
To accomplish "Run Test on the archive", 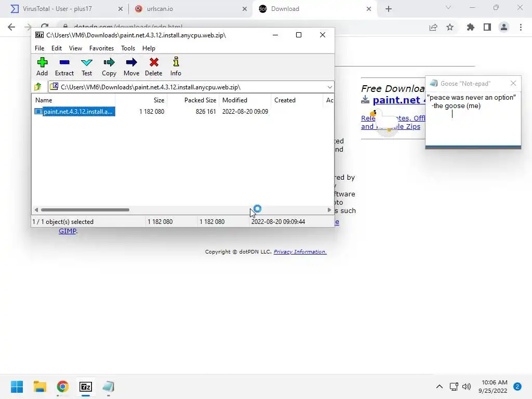I will pyautogui.click(x=87, y=66).
